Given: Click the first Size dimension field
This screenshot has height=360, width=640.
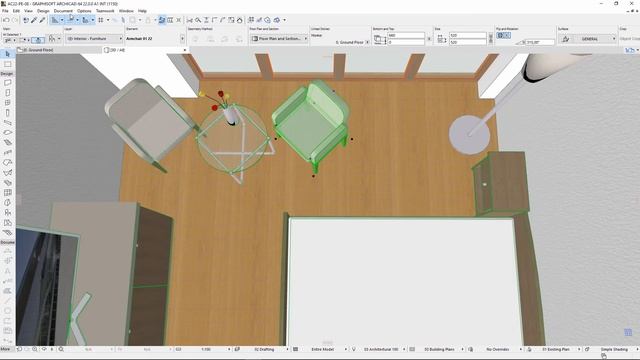Looking at the screenshot, I should tap(468, 36).
